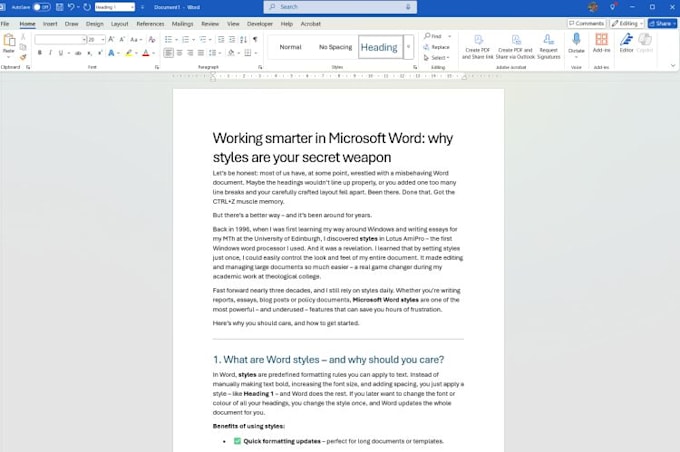Apply yellow text highlight color
Image resolution: width=680 pixels, height=452 pixels.
click(x=129, y=53)
